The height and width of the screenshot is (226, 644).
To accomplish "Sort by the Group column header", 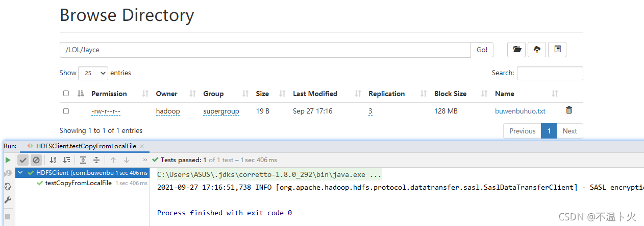I will [226, 94].
